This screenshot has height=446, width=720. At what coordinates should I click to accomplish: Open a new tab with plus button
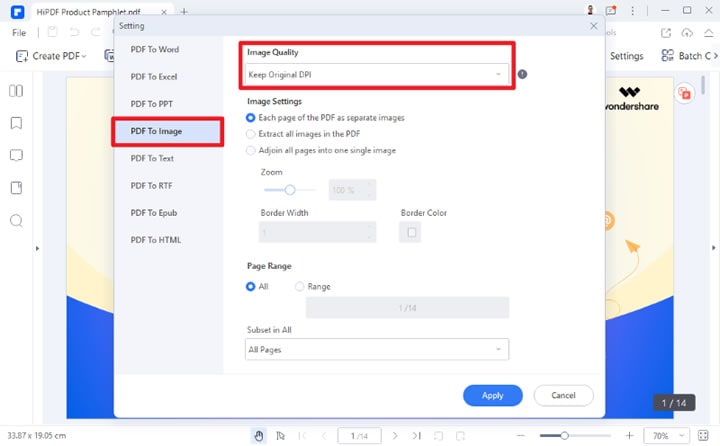(184, 11)
